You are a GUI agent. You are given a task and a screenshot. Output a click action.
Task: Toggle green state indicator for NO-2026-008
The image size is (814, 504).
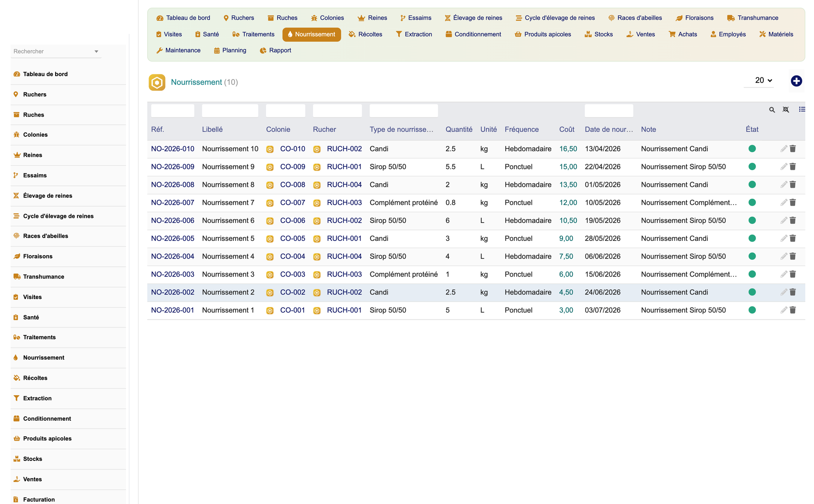tap(752, 184)
